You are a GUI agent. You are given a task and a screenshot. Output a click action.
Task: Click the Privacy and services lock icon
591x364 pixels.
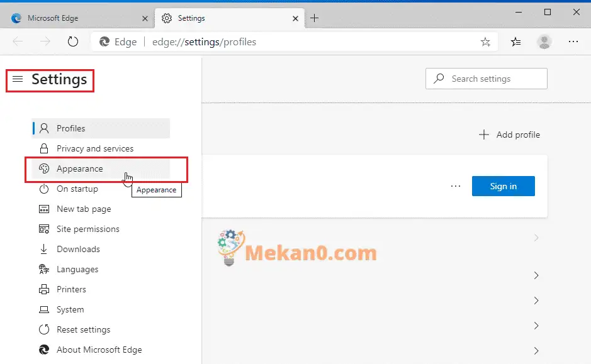[44, 149]
